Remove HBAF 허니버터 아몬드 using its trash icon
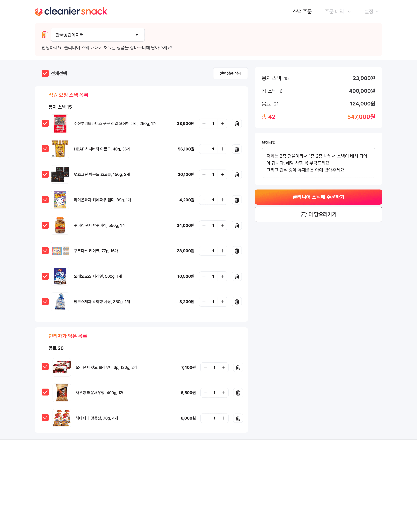 tap(237, 149)
